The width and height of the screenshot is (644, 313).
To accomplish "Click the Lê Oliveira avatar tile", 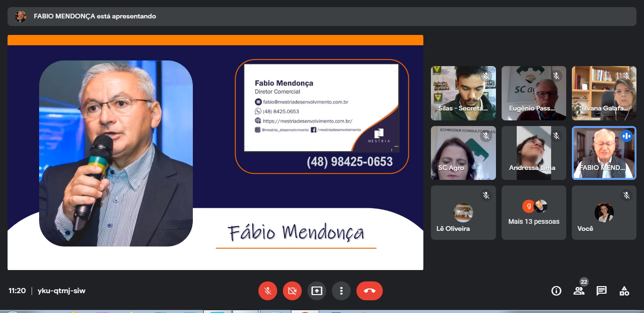I will click(463, 213).
